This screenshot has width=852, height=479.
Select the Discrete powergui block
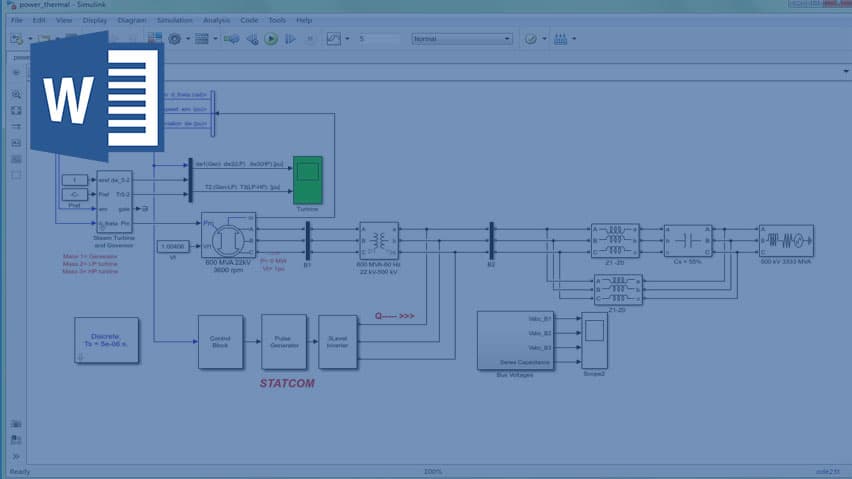[106, 341]
